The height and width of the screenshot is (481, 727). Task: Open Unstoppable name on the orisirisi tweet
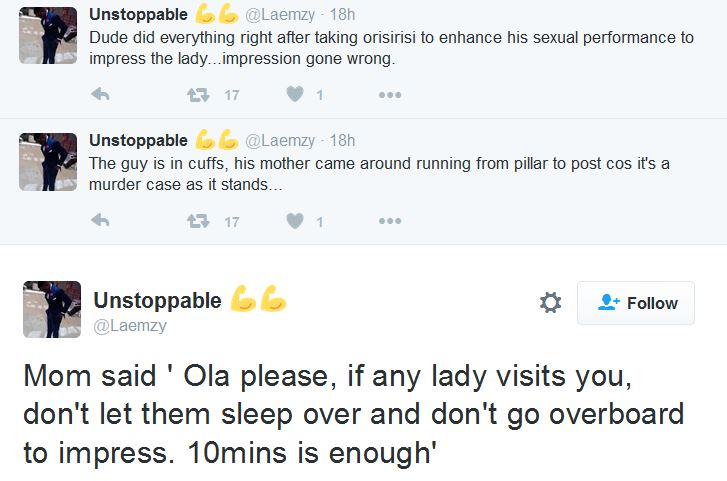point(138,14)
